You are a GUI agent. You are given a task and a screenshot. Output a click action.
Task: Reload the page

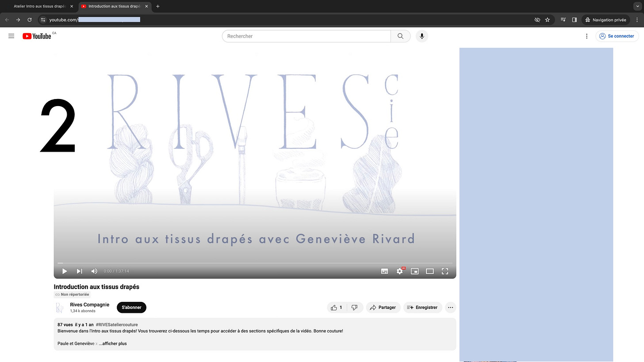click(30, 20)
